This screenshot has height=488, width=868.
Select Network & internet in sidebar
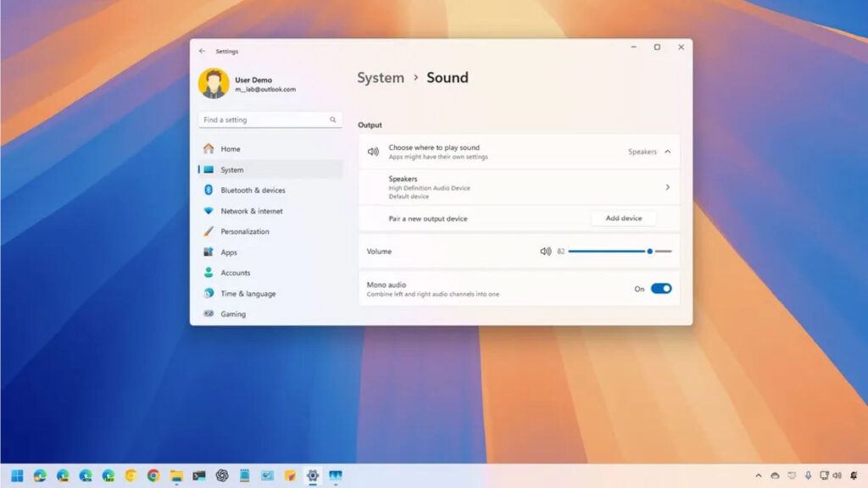click(252, 211)
